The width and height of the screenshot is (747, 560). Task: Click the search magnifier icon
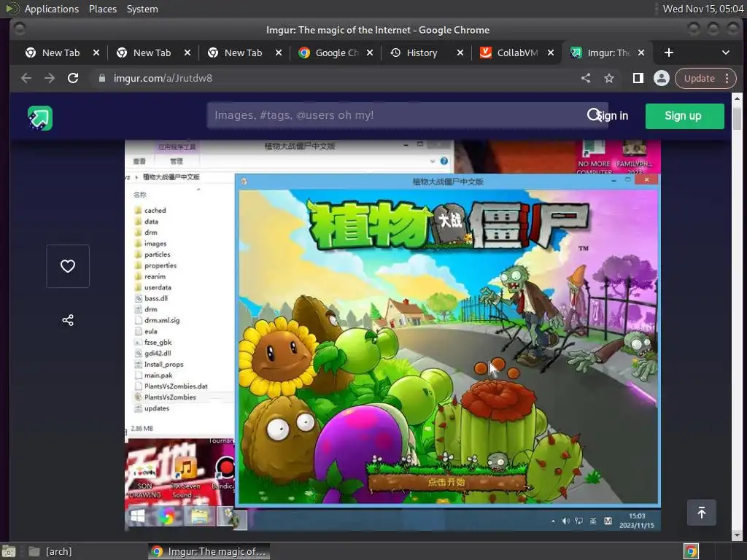(593, 114)
